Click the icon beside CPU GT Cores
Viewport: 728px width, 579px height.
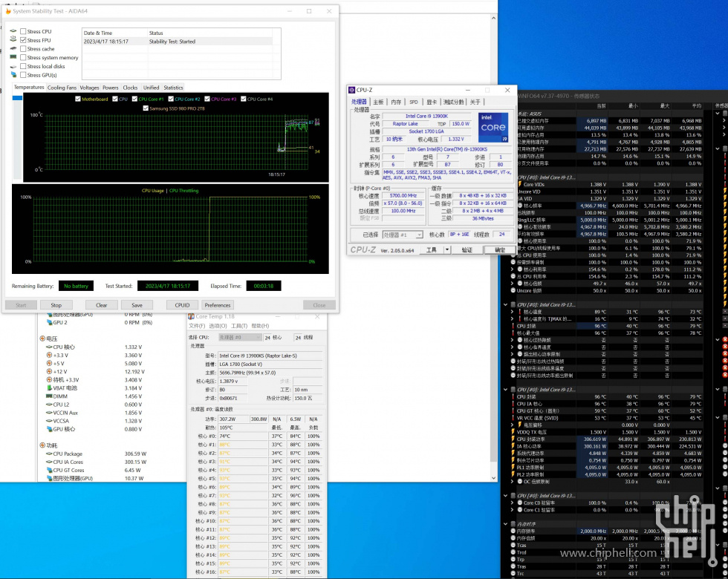click(x=49, y=470)
